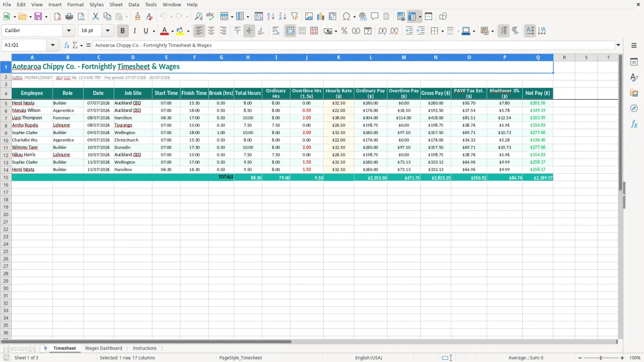
Task: Toggle Wrap Text
Action: (x=276, y=31)
